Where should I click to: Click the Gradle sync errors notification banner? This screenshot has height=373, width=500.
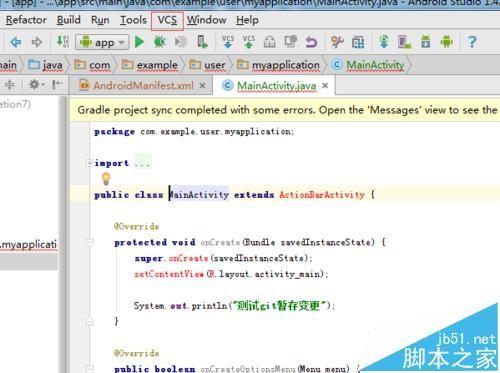coord(284,110)
